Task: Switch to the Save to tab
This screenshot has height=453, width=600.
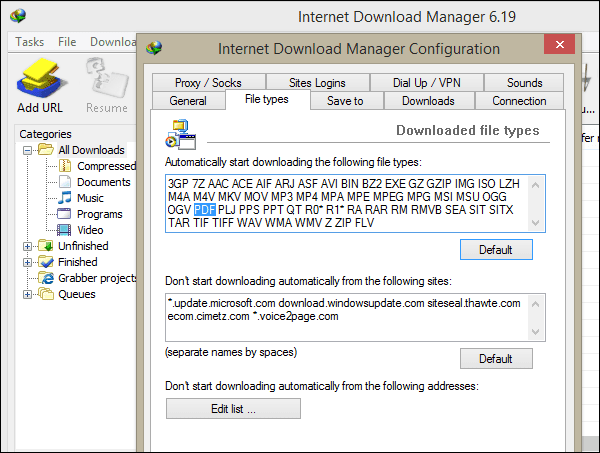Action: 345,101
